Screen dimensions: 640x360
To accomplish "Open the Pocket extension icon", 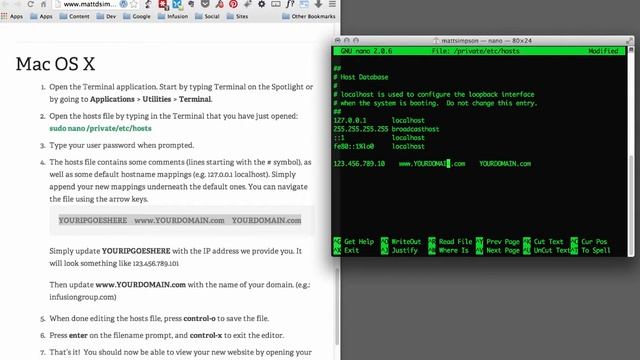I will tap(205, 4).
